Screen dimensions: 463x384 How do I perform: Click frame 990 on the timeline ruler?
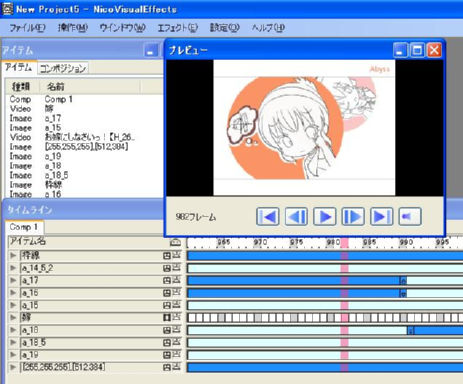(406, 242)
